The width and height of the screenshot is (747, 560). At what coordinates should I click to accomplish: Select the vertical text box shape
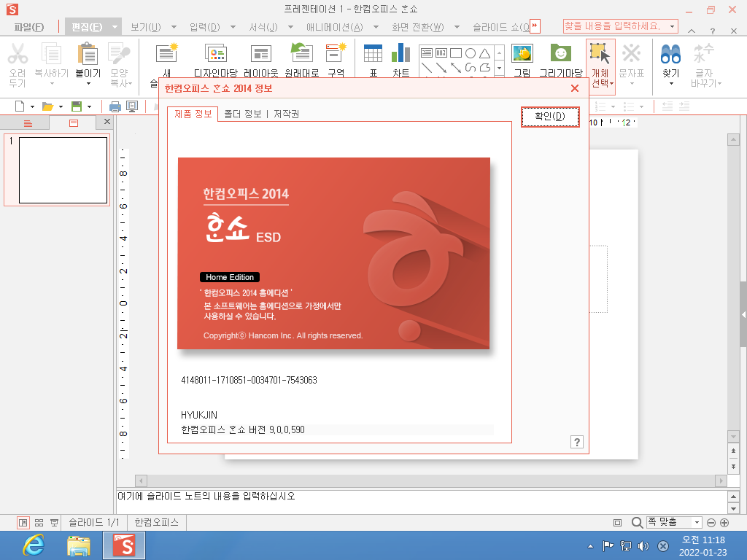[x=441, y=52]
